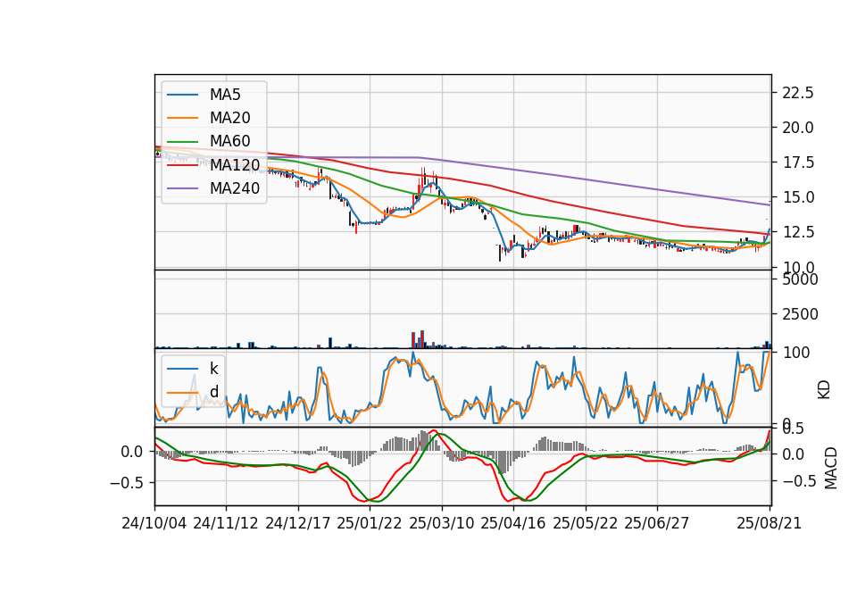Viewport: 857px width, 616px height.
Task: Click the 100 tick on the KD axis
Action: [796, 353]
